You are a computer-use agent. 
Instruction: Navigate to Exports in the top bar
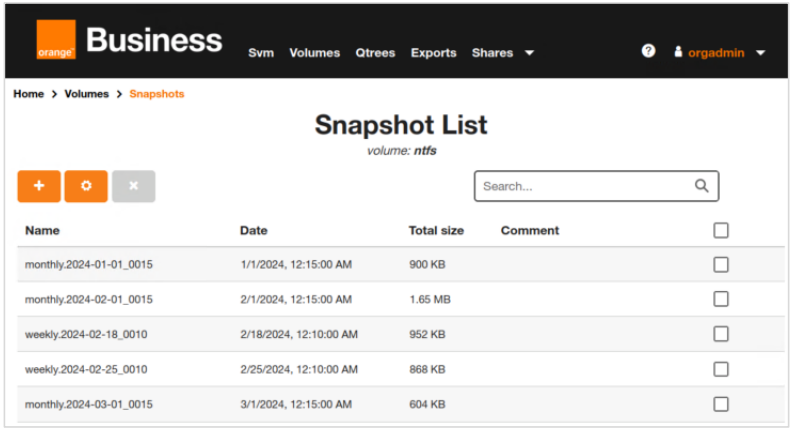[433, 53]
